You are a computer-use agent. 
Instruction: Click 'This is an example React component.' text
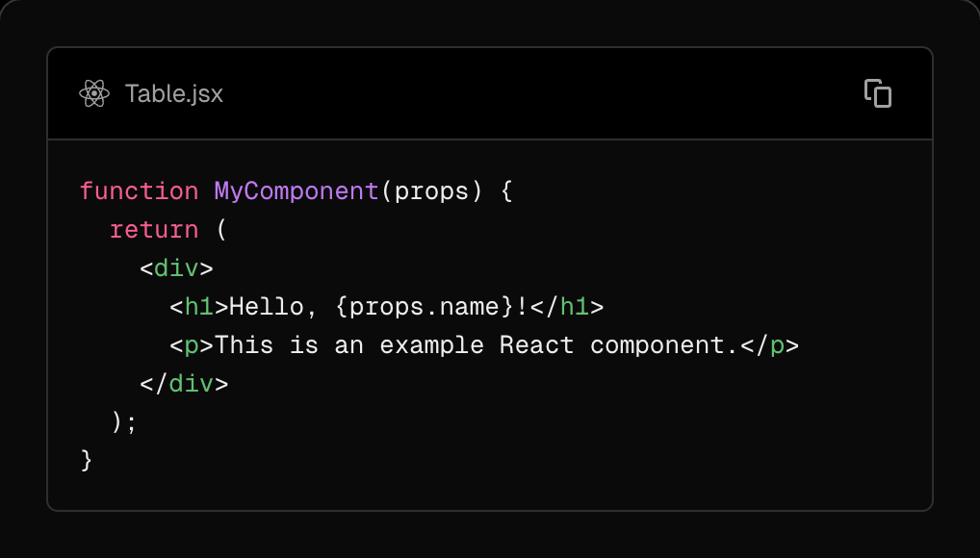(x=477, y=345)
